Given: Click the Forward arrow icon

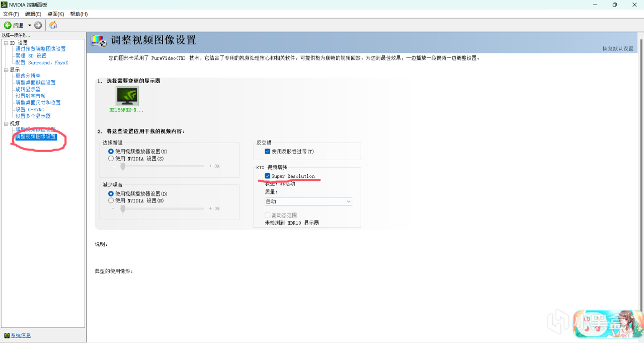Looking at the screenshot, I should point(38,25).
